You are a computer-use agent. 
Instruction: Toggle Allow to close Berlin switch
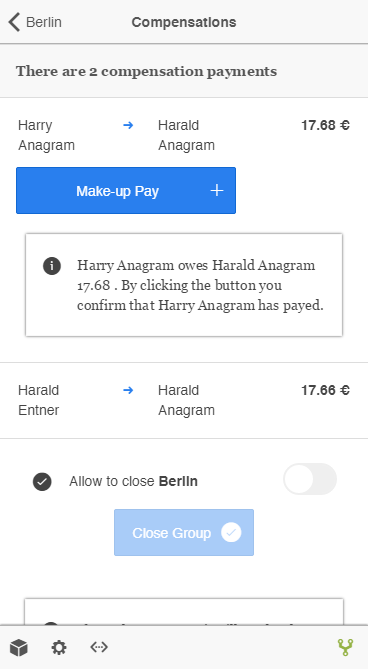tap(310, 479)
